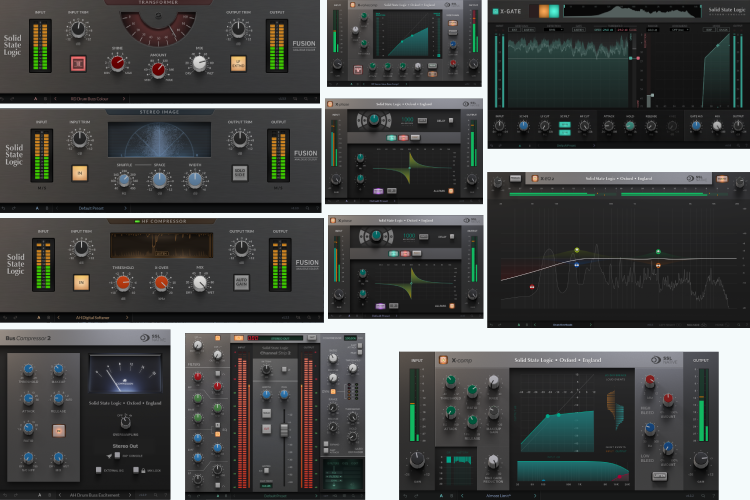Click the Amount knob in Fusion Transformer
This screenshot has width=750, height=500.
click(158, 70)
